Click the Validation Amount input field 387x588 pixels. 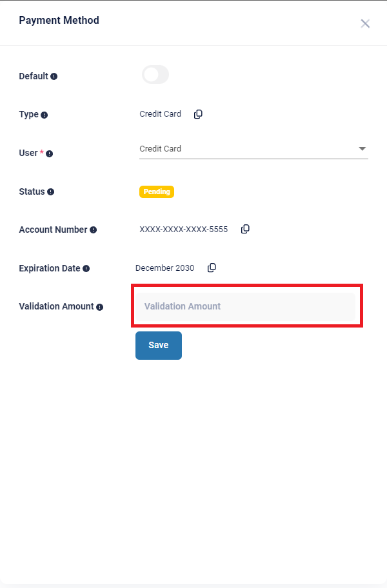pos(245,306)
